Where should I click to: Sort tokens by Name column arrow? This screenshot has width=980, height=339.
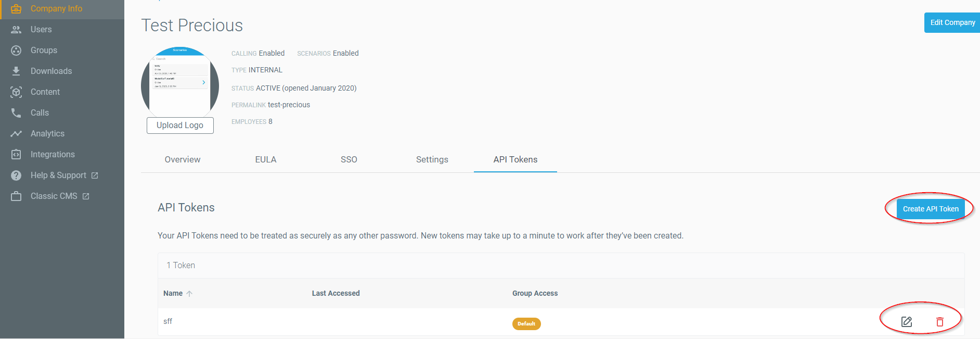(x=189, y=294)
